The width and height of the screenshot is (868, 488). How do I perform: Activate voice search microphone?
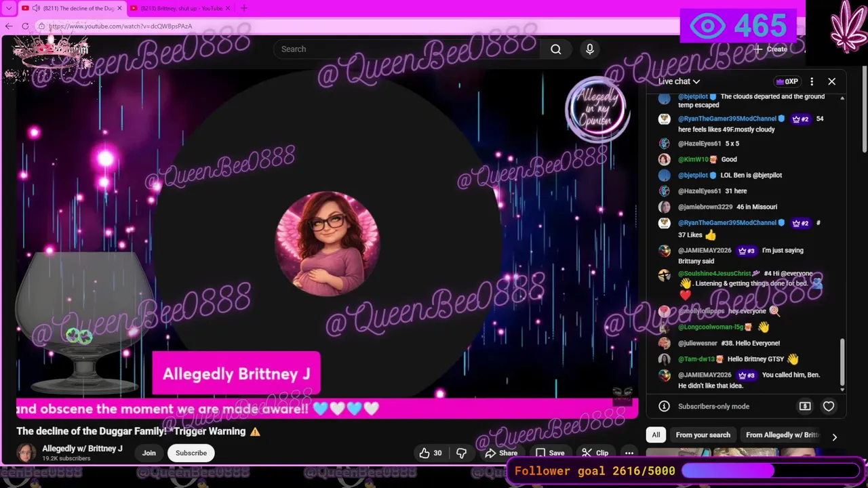pos(590,49)
